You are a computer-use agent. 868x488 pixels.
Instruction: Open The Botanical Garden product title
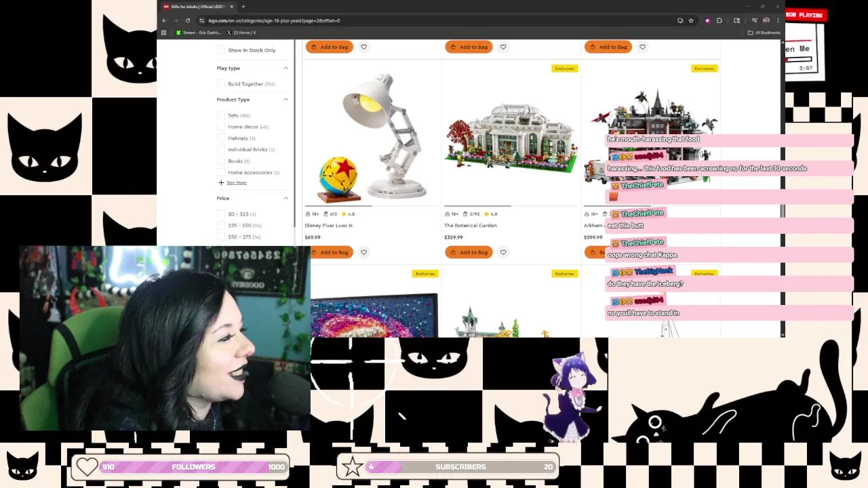[471, 226]
